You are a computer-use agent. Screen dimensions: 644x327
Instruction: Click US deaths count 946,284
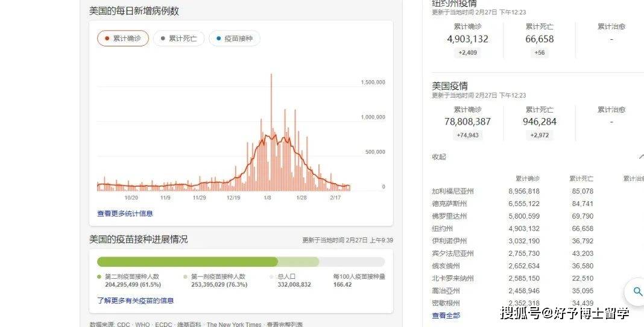point(539,122)
